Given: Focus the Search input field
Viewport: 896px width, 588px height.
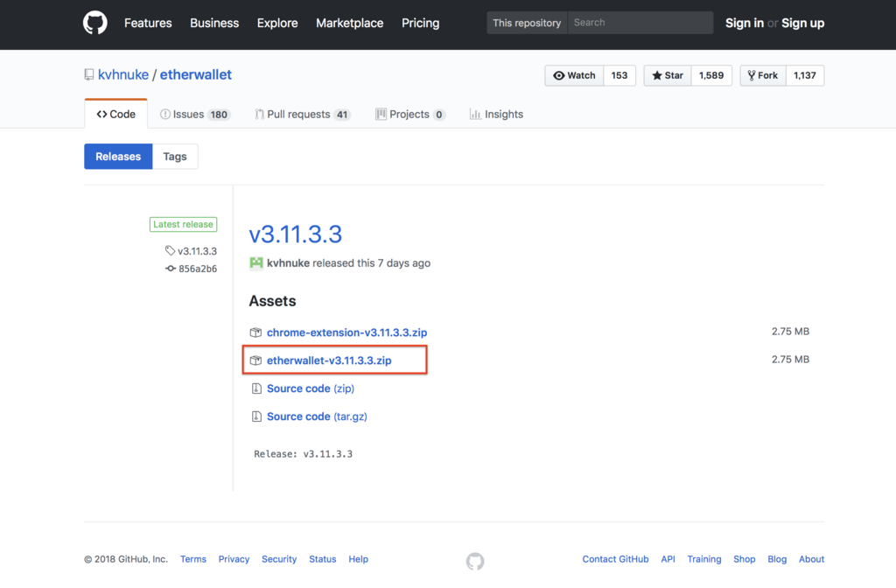Looking at the screenshot, I should [x=640, y=23].
